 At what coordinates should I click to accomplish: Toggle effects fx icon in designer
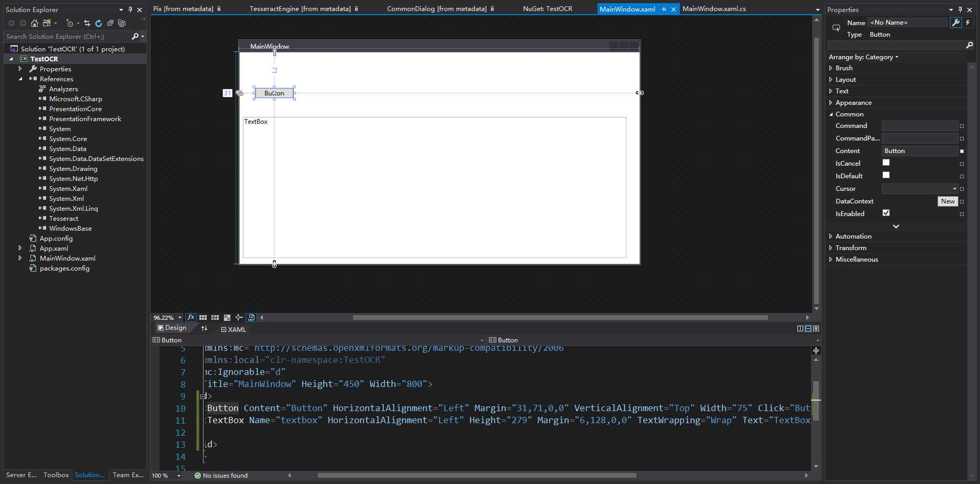point(191,317)
